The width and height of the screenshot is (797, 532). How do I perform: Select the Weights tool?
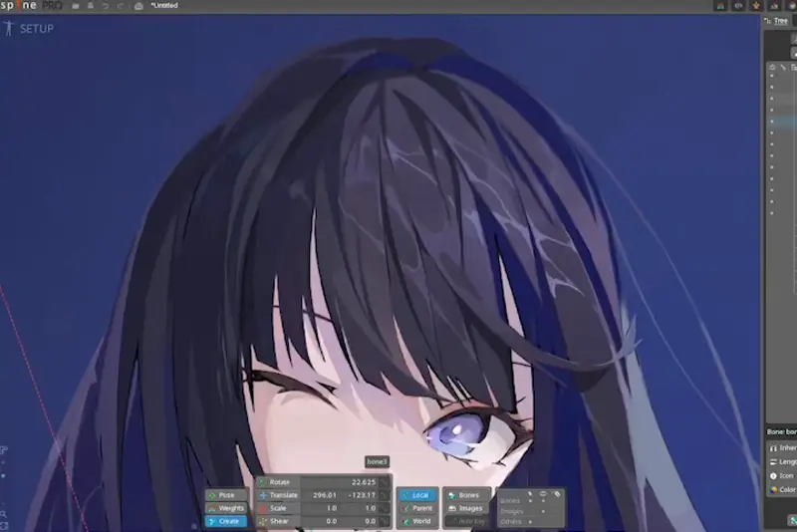[x=226, y=508]
